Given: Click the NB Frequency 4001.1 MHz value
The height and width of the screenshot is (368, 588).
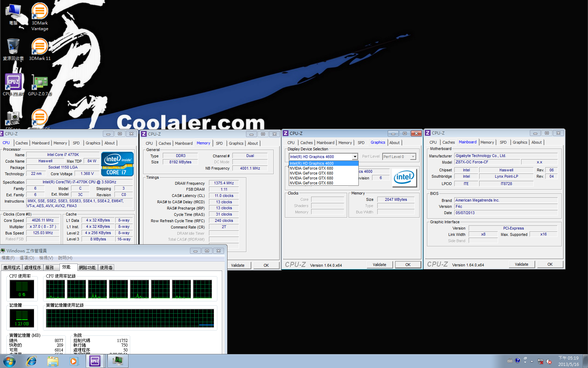Looking at the screenshot, I should click(250, 168).
